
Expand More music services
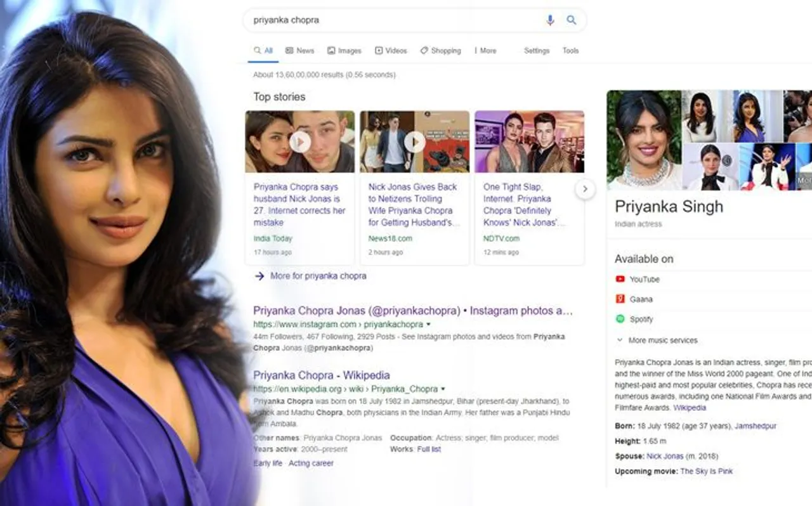[657, 341]
